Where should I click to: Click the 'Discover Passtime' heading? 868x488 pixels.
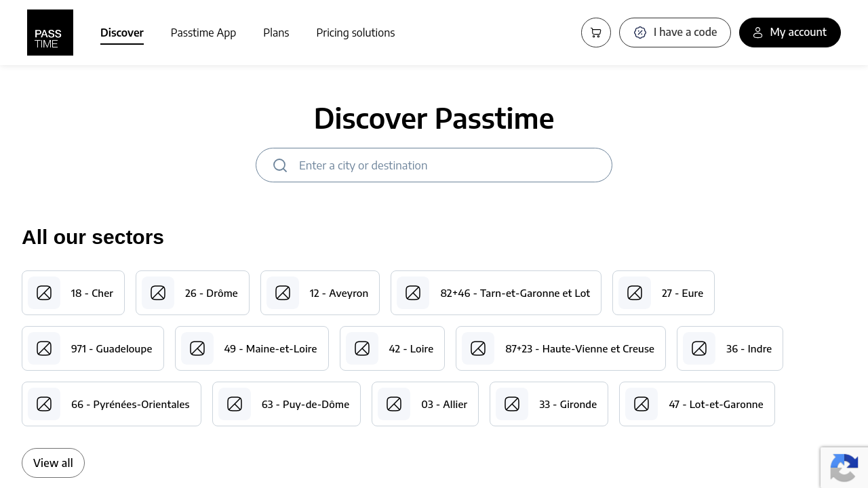[x=434, y=119]
